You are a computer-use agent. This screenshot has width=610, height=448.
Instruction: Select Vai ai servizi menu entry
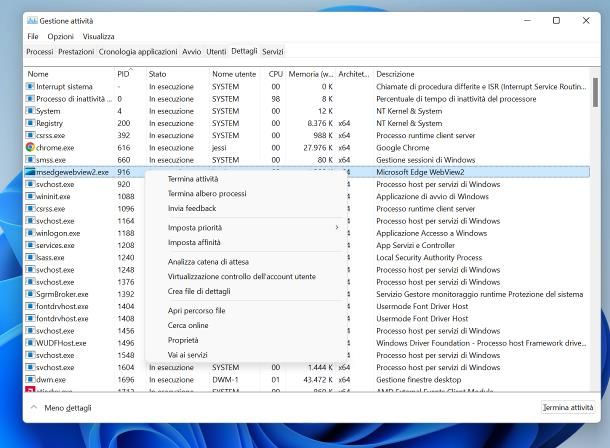188,355
